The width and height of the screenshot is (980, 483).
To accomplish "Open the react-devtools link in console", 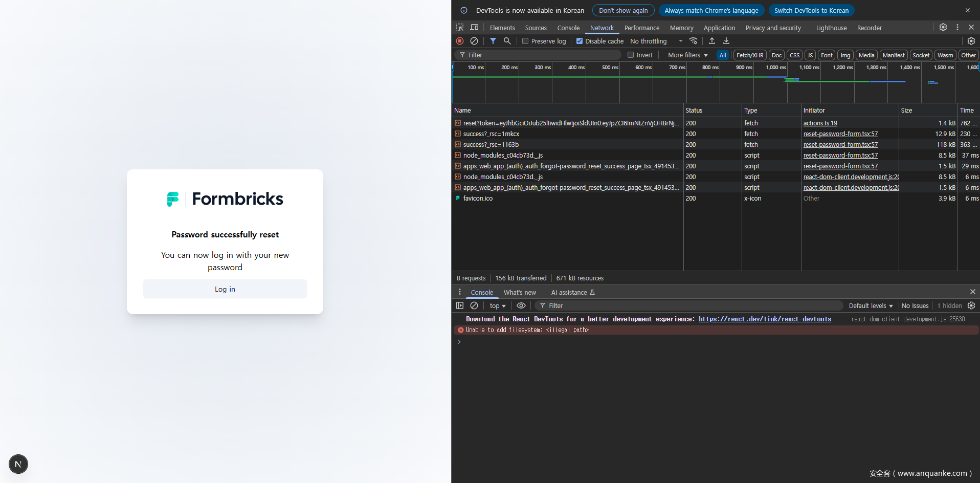I will pyautogui.click(x=765, y=319).
